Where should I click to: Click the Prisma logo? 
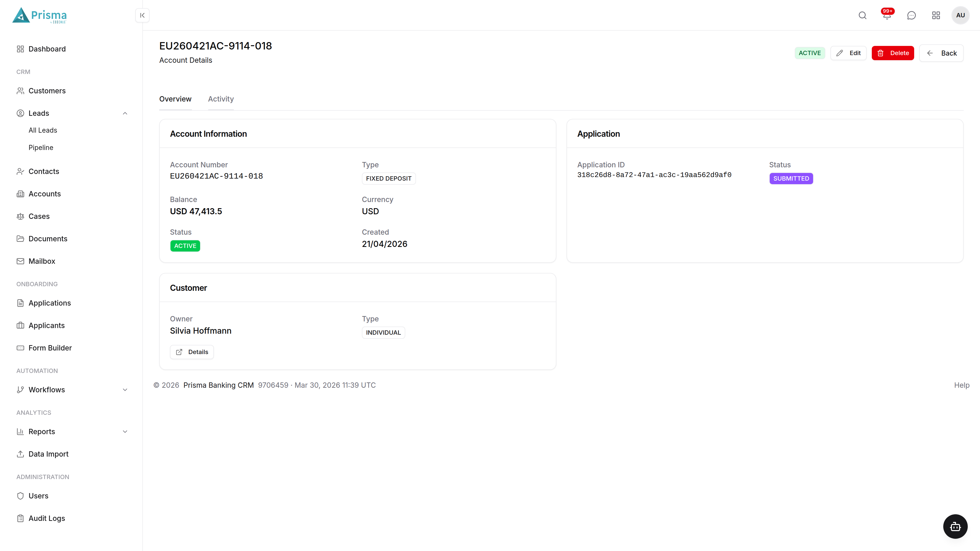[40, 15]
